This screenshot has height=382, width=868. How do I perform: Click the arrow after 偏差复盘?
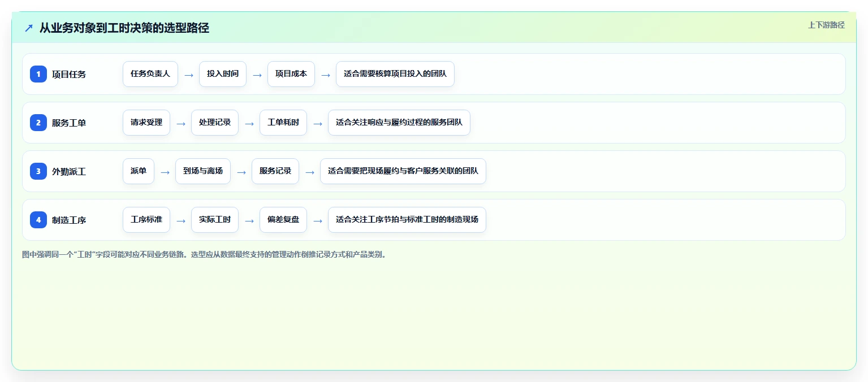pos(318,220)
